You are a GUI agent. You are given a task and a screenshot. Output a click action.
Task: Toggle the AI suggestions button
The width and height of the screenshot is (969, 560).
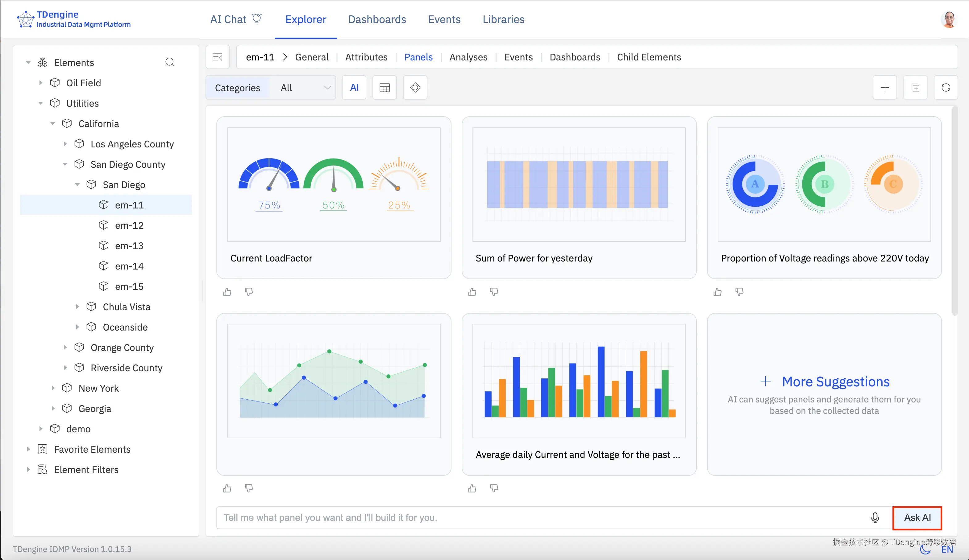point(354,88)
